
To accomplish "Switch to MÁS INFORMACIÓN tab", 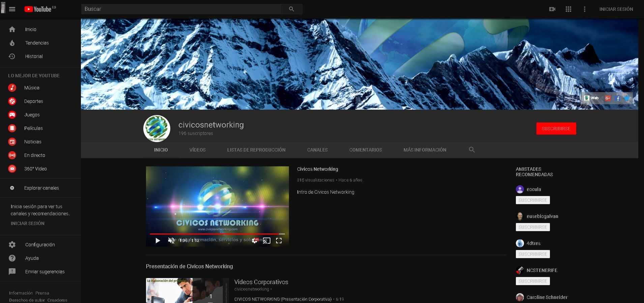I will [x=425, y=150].
